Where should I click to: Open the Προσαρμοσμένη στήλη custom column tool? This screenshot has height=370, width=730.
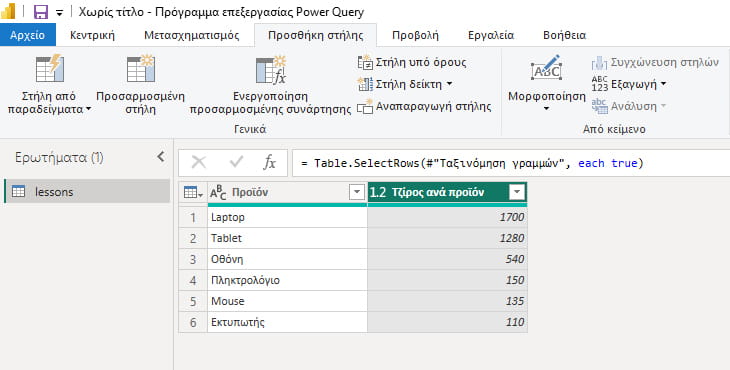coord(141,68)
